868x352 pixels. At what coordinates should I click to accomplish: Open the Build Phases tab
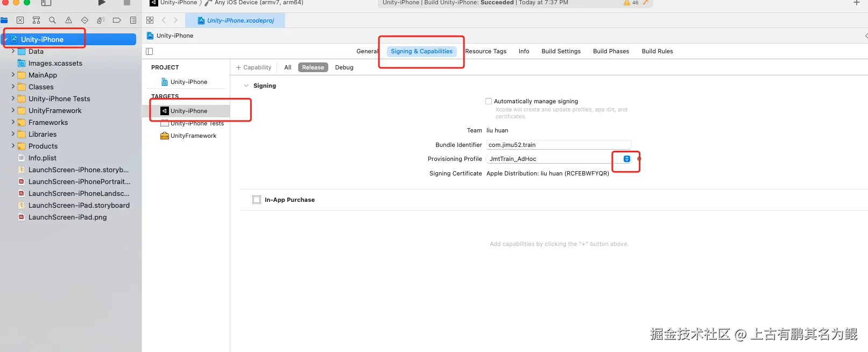611,52
